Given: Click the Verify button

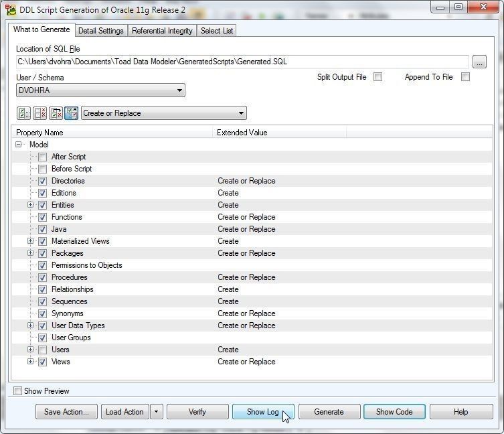Looking at the screenshot, I should pos(197,412).
